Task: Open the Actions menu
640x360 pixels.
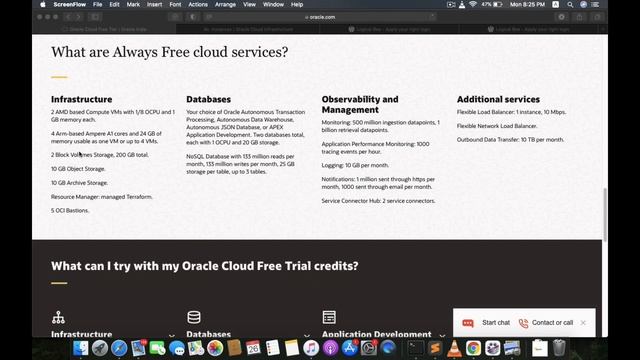Action: click(x=198, y=4)
